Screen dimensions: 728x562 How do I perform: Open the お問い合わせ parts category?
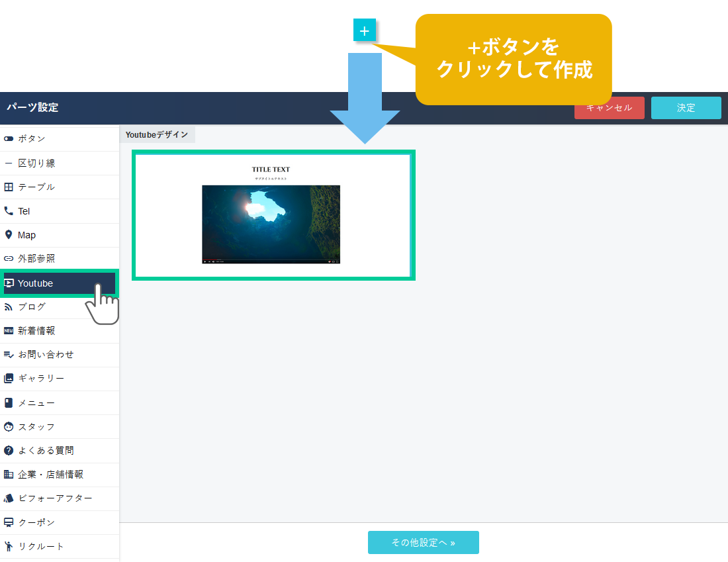[x=46, y=355]
